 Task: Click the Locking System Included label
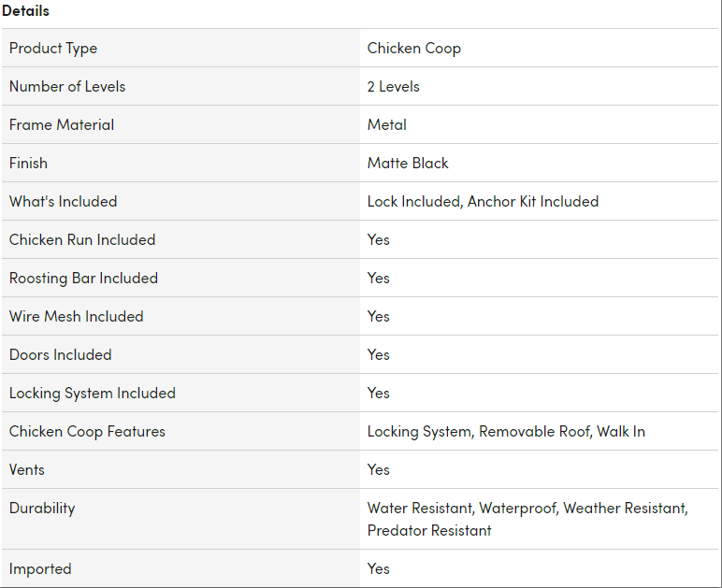[x=93, y=393]
